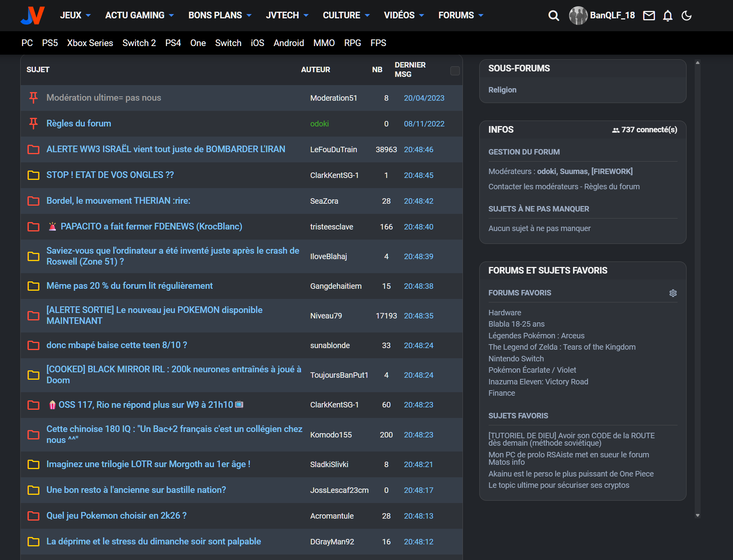The image size is (733, 560).
Task: Click the JV site logo
Action: point(33,16)
